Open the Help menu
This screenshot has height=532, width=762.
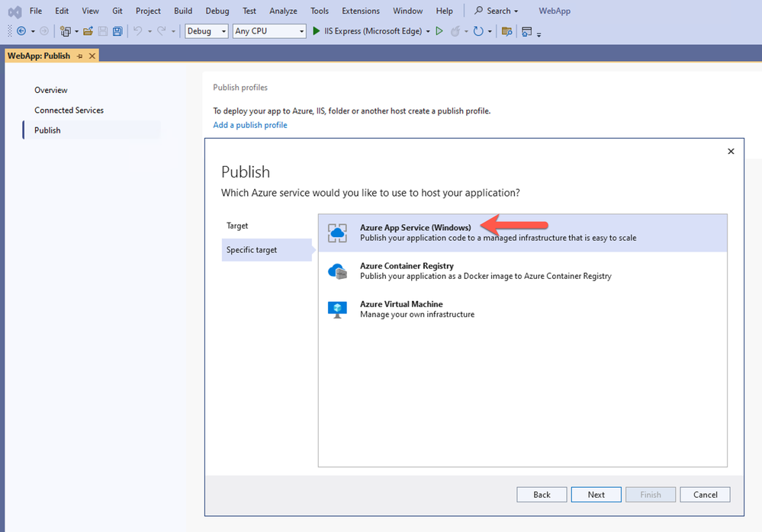click(x=444, y=11)
